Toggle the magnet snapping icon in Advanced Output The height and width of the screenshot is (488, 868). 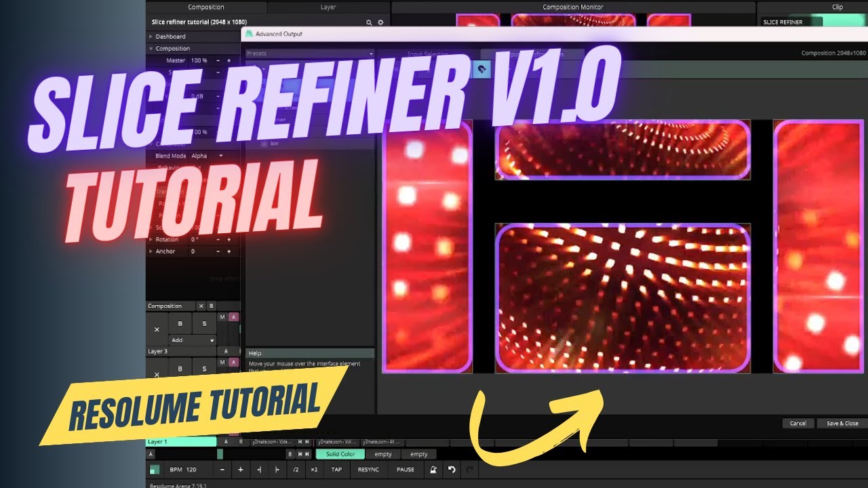(481, 69)
